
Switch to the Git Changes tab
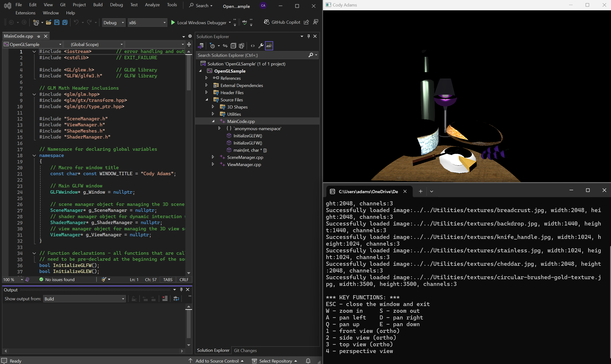click(x=245, y=350)
